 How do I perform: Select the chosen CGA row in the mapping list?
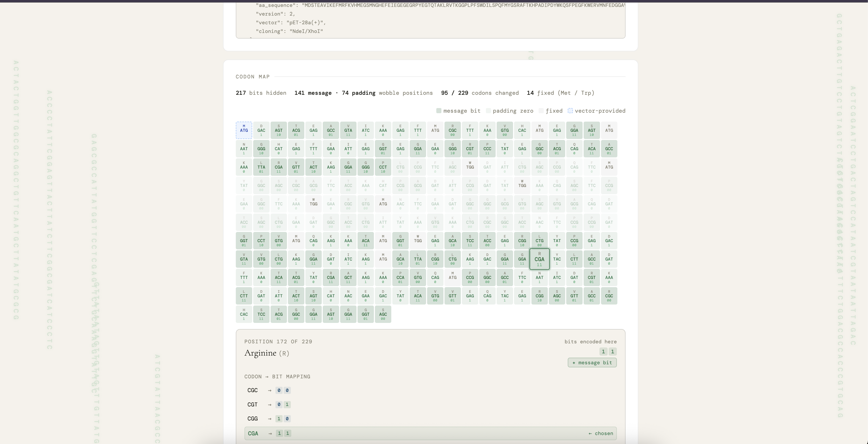click(430, 434)
